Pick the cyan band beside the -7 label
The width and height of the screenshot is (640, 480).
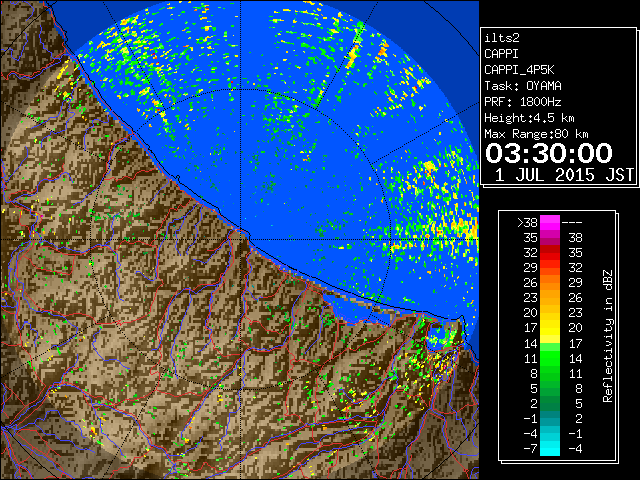[x=550, y=449]
